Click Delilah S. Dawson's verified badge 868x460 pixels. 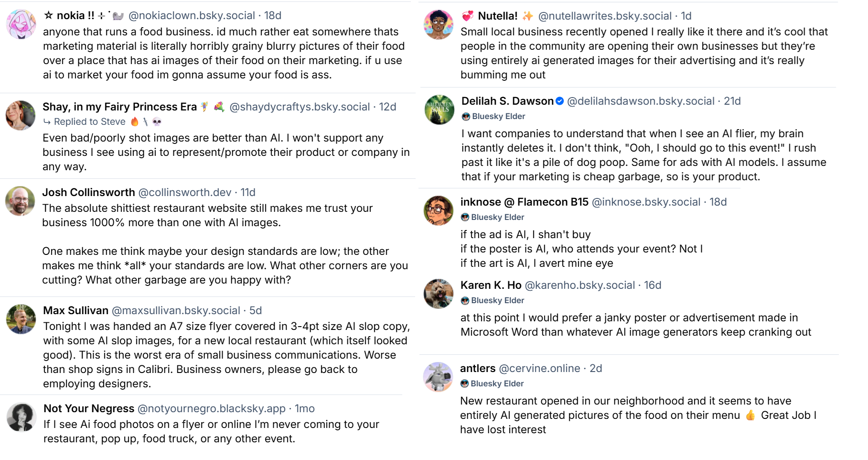click(560, 101)
